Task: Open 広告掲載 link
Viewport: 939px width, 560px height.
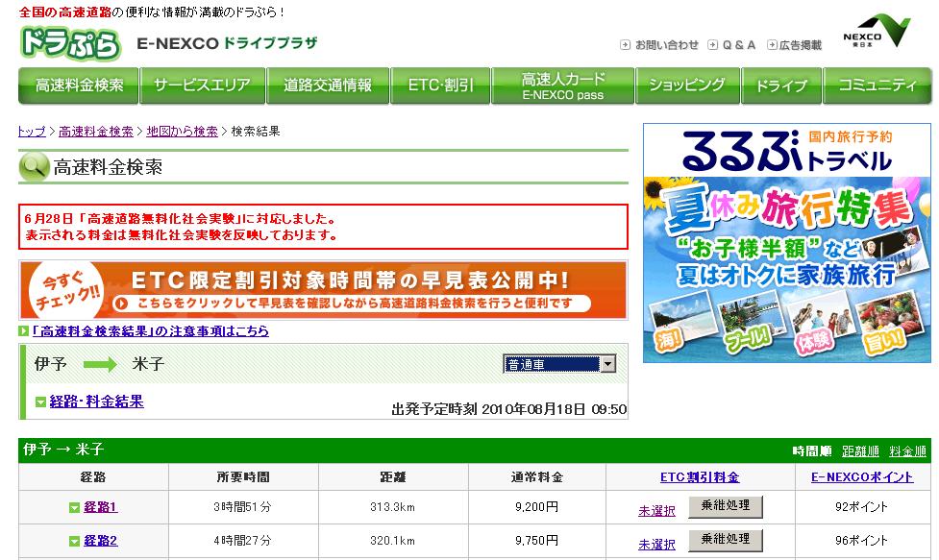Action: click(x=801, y=45)
